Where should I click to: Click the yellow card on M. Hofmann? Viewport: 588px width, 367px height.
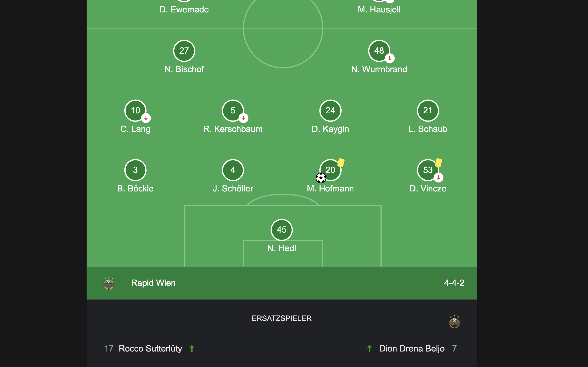(341, 163)
